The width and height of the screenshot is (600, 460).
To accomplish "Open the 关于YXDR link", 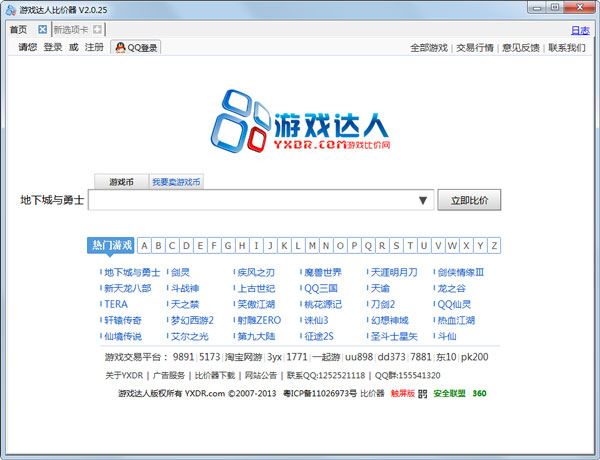I will point(124,375).
